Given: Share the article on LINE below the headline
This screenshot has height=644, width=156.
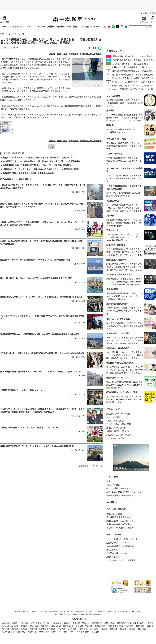Looking at the screenshot, I should point(100,48).
